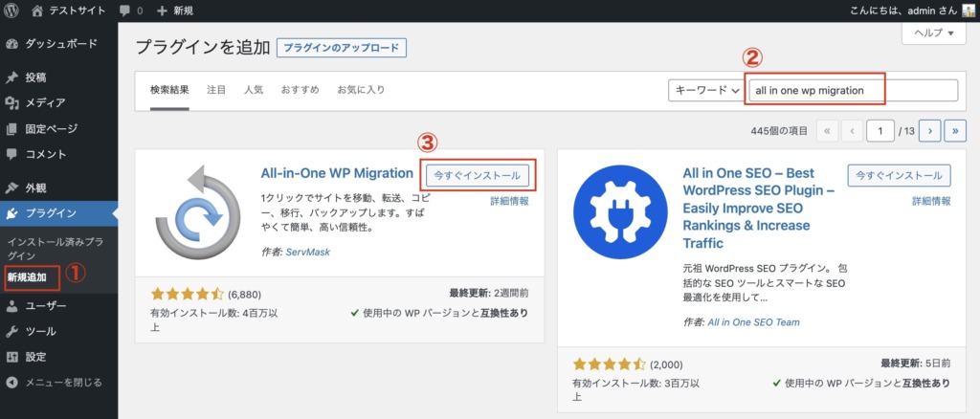Go to next page › button
Screen dimensions: 980x419
pos(930,131)
